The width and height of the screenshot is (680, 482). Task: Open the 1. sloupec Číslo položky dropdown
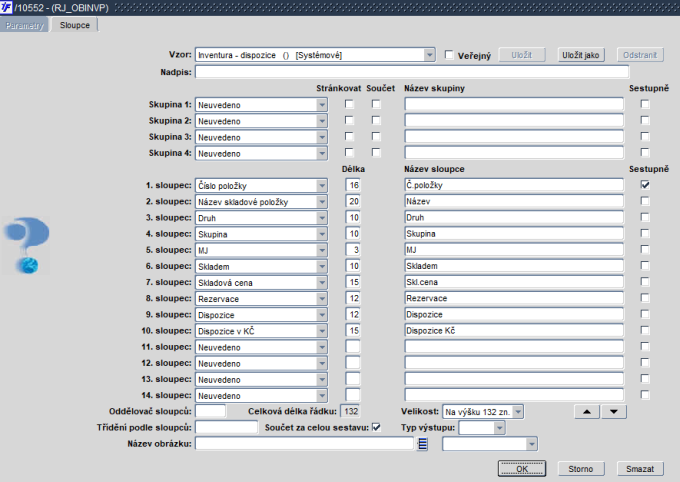click(322, 185)
